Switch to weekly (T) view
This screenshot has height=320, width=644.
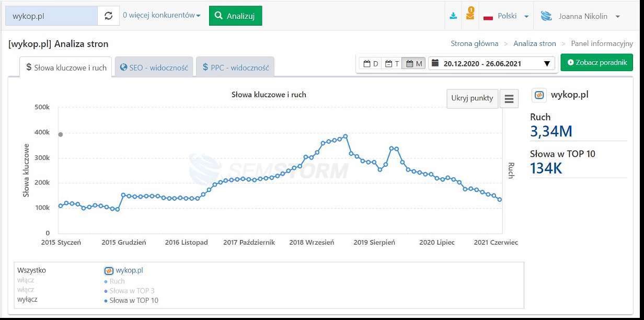pyautogui.click(x=392, y=64)
